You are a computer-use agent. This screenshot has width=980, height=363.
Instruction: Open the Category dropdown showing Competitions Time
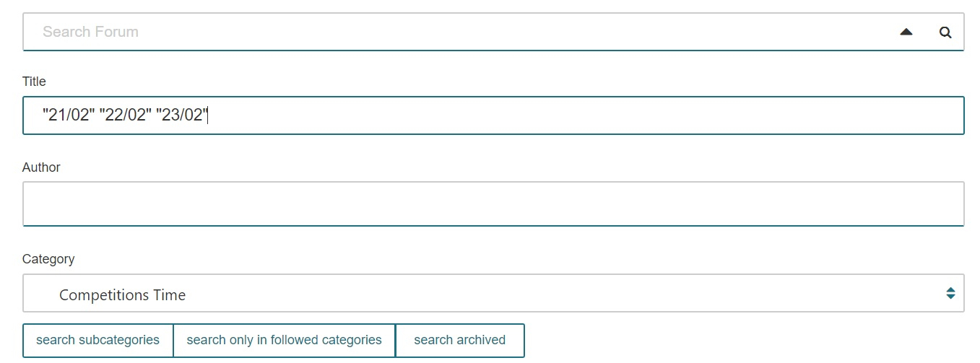493,293
